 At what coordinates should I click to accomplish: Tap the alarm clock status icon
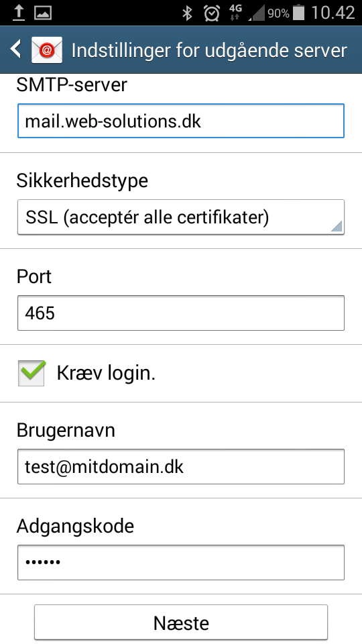coord(211,13)
